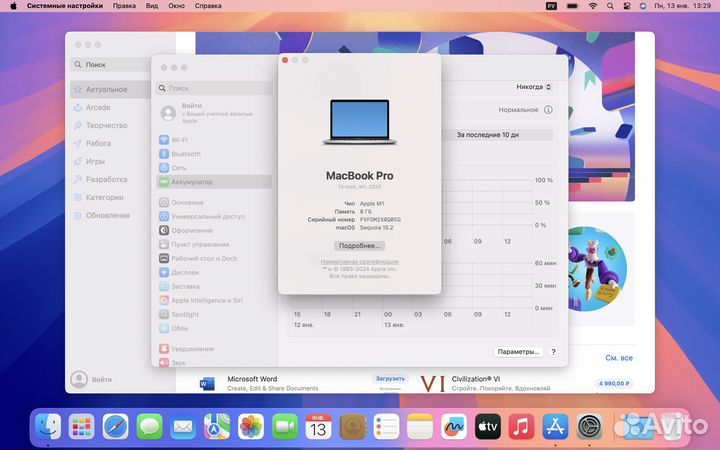
Task: Open Maps app in Dock
Action: [x=217, y=427]
